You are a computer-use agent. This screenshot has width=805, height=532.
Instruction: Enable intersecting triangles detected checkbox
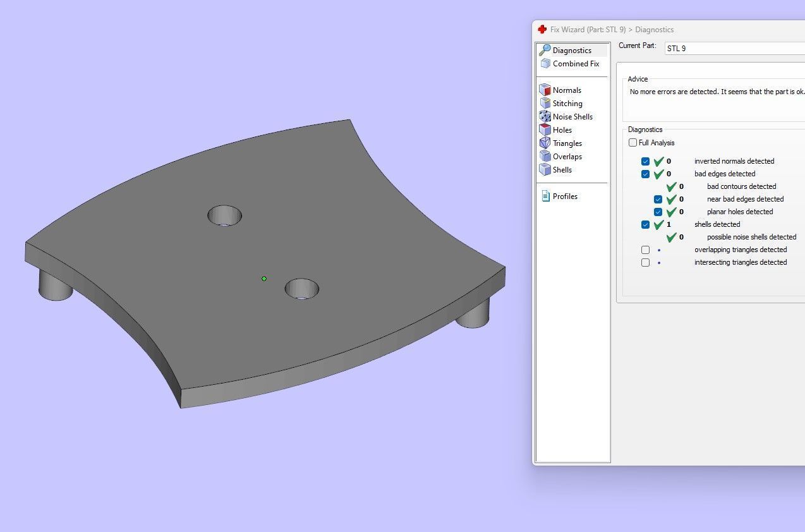[x=645, y=262]
